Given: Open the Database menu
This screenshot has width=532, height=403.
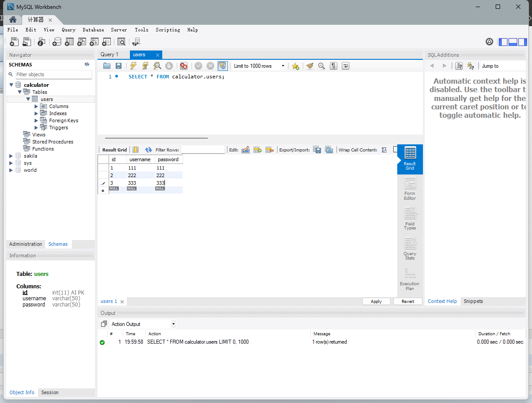Looking at the screenshot, I should pos(93,30).
